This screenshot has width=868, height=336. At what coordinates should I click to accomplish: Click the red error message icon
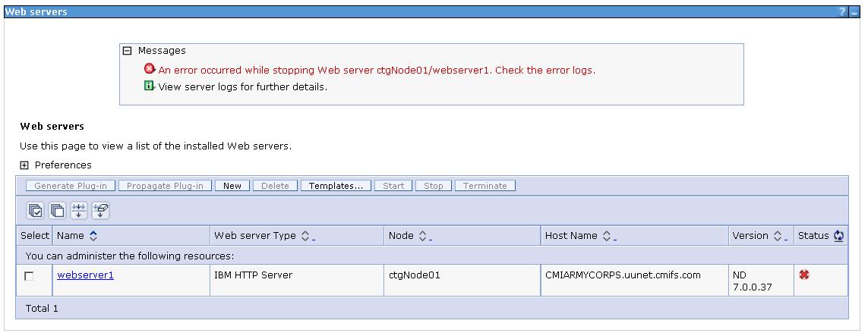pyautogui.click(x=150, y=70)
